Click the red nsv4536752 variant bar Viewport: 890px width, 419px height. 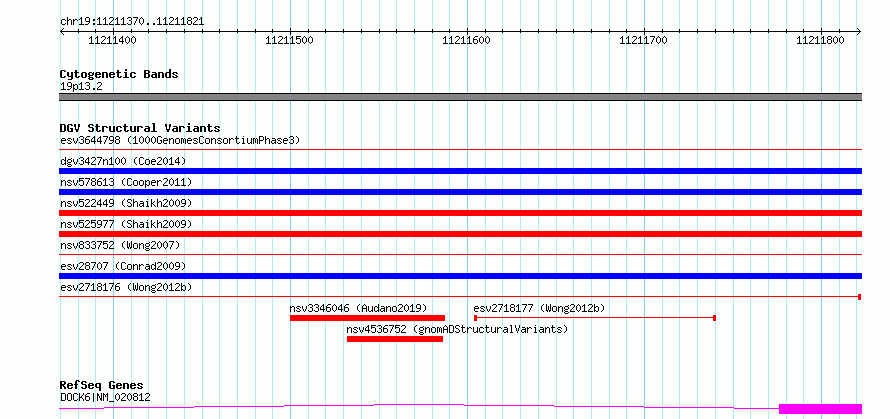click(395, 339)
